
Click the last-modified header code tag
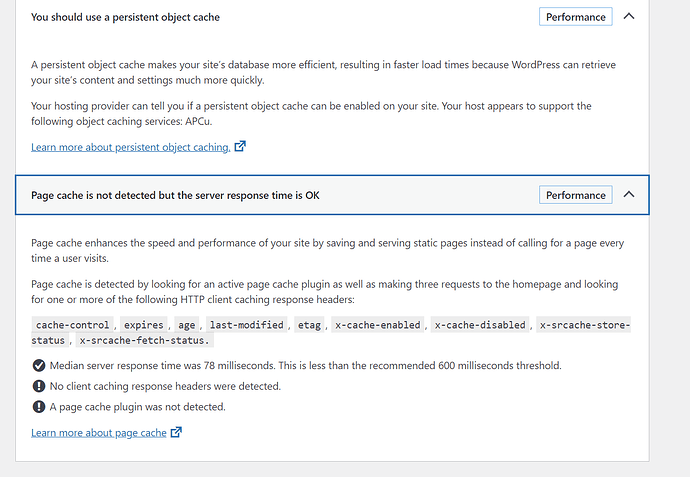pos(246,325)
